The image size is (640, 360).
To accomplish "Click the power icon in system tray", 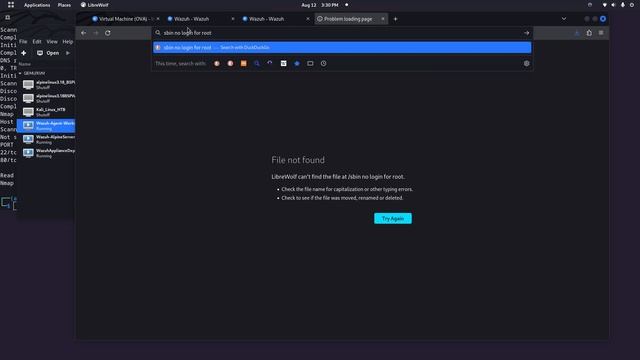I will pyautogui.click(x=631, y=5).
